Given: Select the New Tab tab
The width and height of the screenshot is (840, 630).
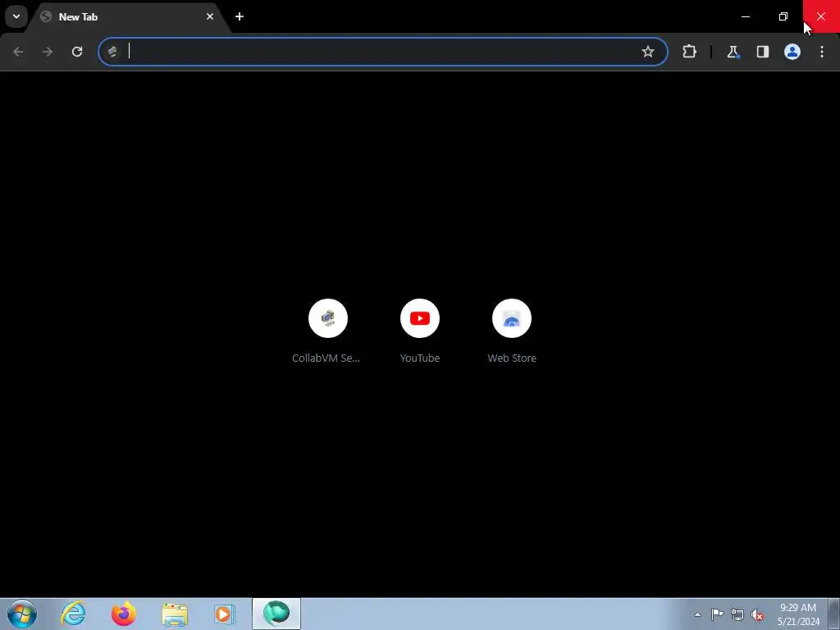Looking at the screenshot, I should coord(129,17).
